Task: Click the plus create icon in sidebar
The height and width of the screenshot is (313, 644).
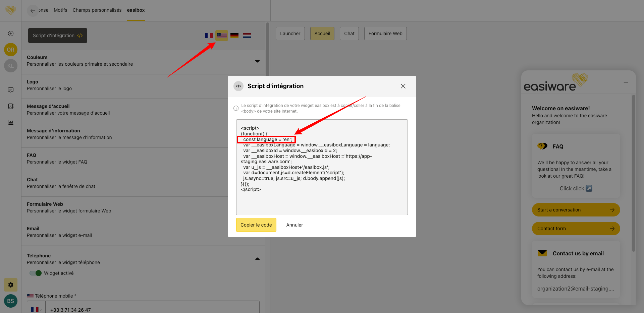Action: tap(11, 34)
